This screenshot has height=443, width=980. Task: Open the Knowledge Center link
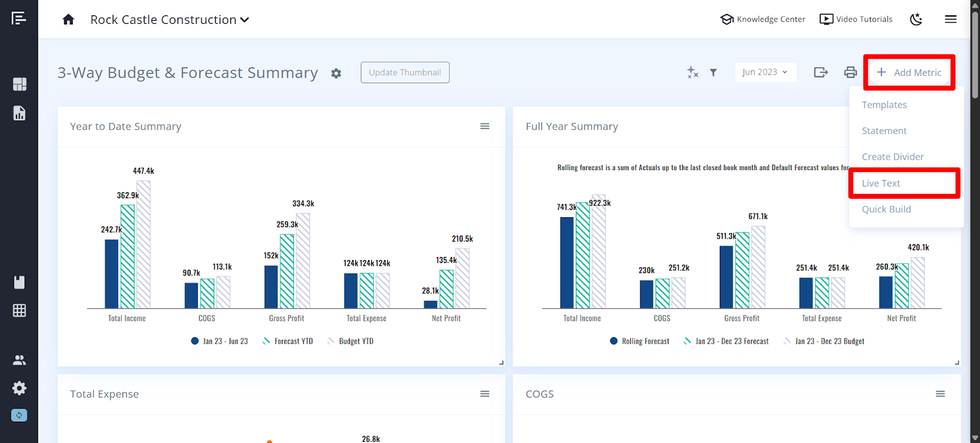click(763, 20)
